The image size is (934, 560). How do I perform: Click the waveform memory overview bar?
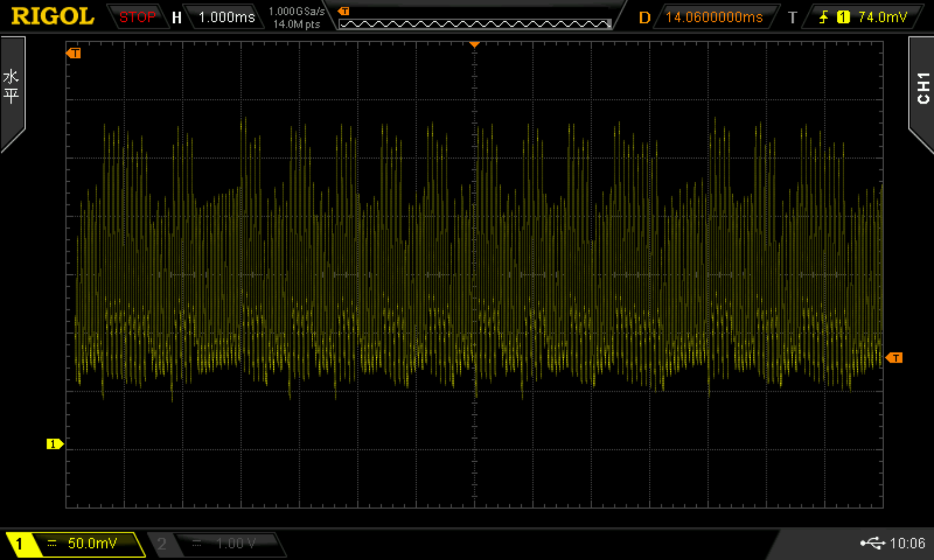(x=475, y=24)
